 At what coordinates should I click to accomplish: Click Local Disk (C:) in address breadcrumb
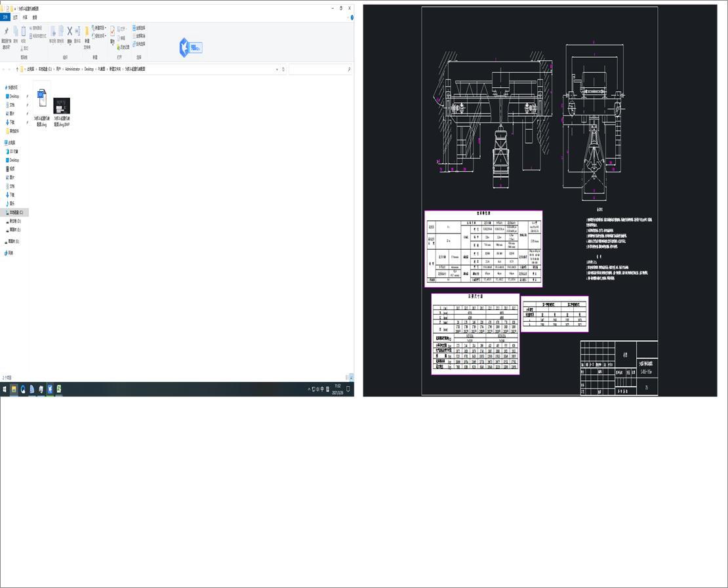[x=45, y=69]
